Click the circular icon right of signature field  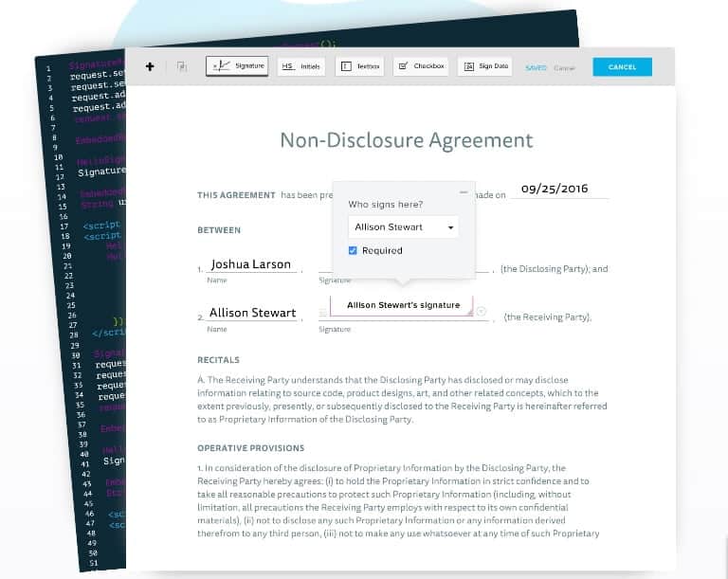click(481, 311)
